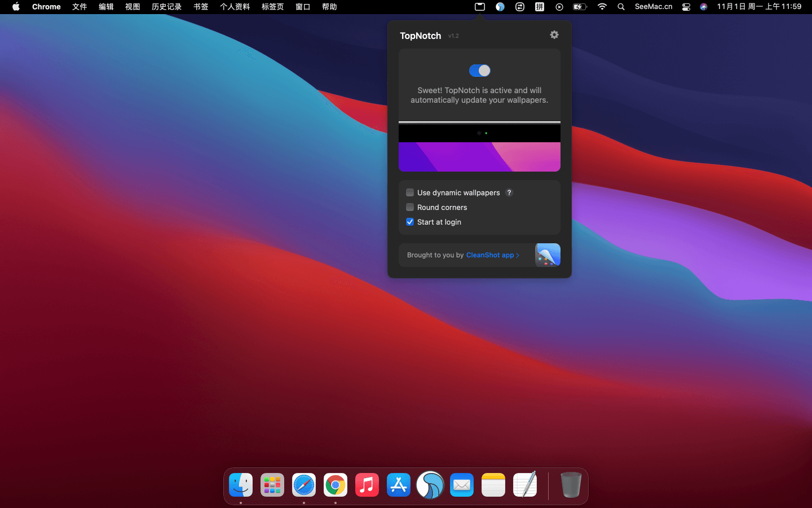Open Notes from the Dock
This screenshot has width=812, height=508.
point(493,485)
